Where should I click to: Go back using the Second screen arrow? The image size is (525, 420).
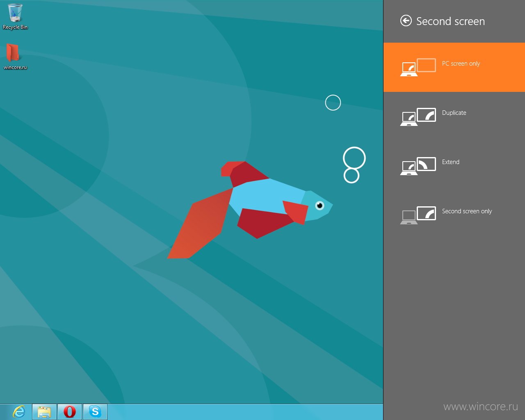[406, 21]
